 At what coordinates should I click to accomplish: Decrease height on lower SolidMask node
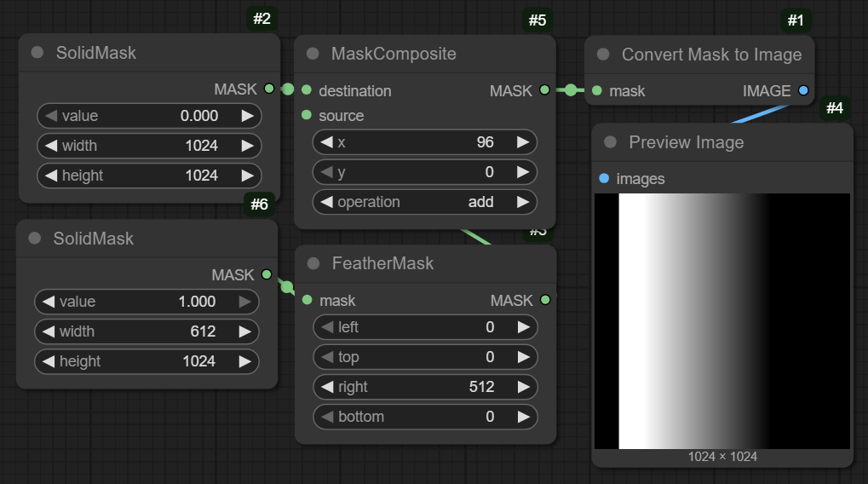(49, 361)
